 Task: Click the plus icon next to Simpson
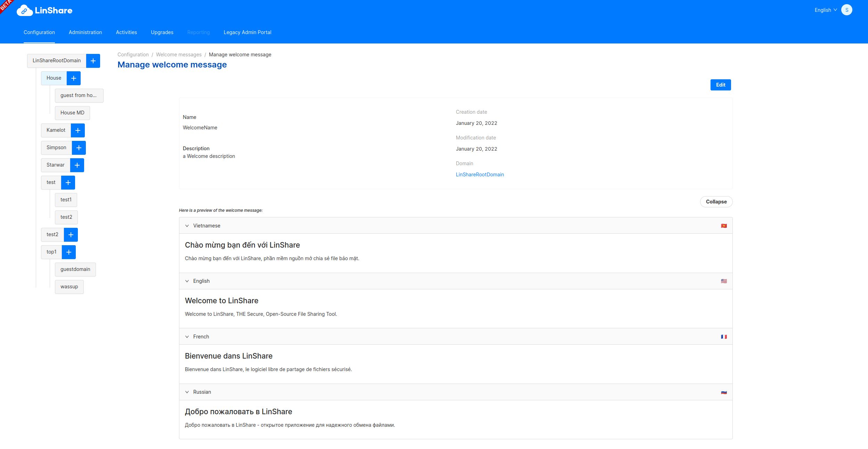[x=79, y=148]
